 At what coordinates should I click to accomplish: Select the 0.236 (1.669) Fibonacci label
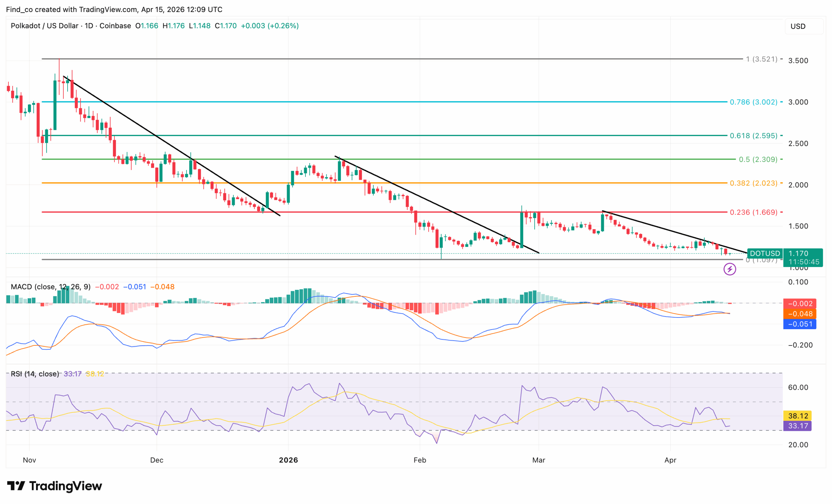point(754,212)
